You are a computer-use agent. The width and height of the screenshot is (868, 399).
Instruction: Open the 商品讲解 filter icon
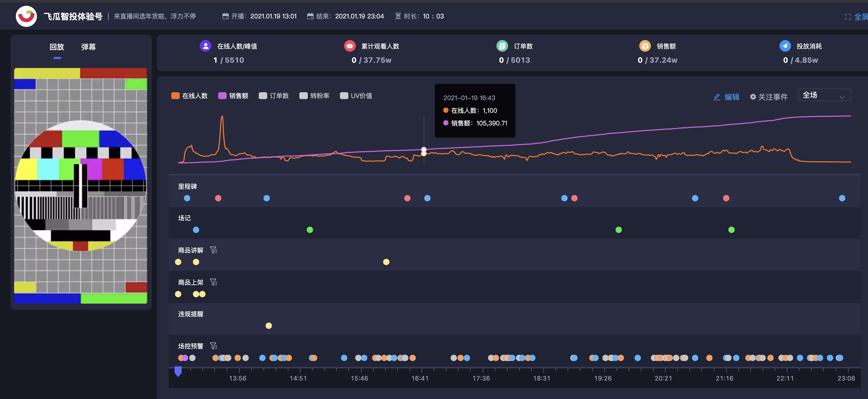213,250
